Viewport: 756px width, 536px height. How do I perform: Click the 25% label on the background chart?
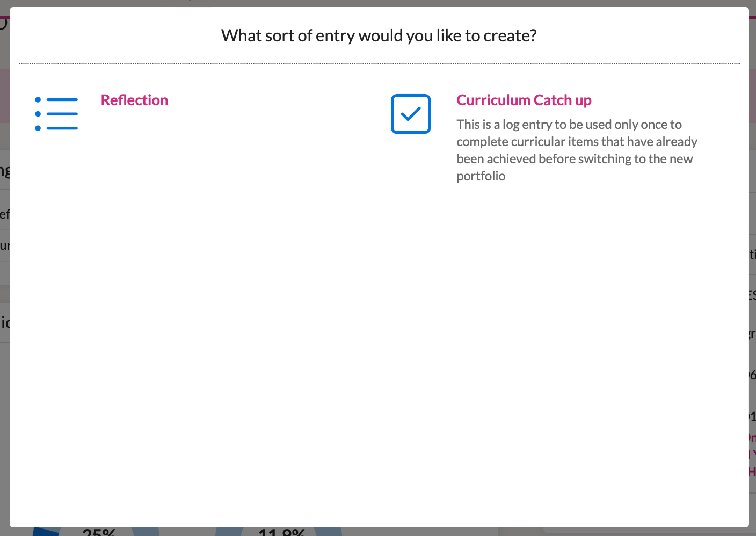[98, 532]
